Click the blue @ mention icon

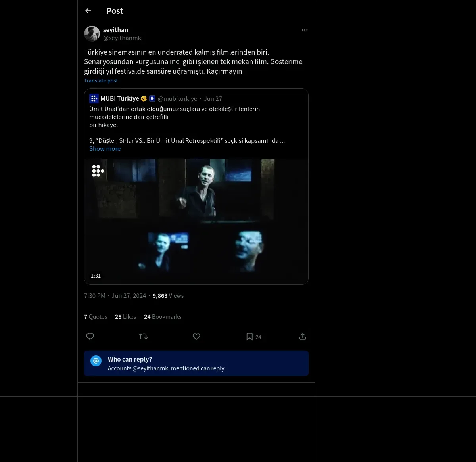(x=96, y=361)
